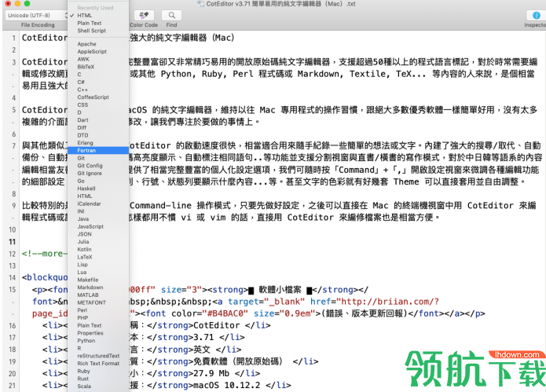Select METAFONT syntax style

point(91,303)
